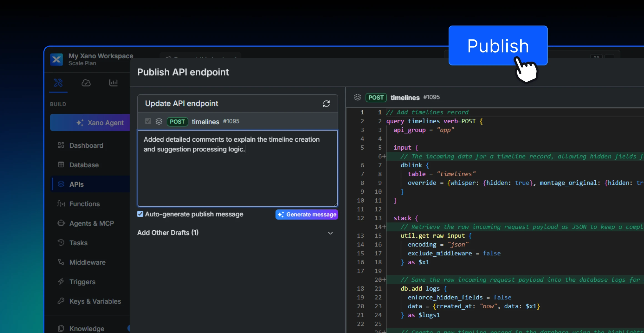Image resolution: width=644 pixels, height=333 pixels.
Task: Click the 'stack {' code line
Action: (406, 218)
